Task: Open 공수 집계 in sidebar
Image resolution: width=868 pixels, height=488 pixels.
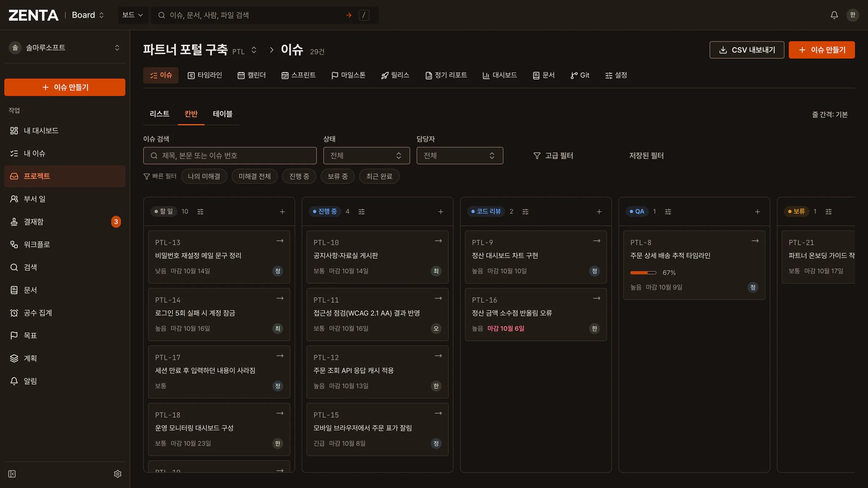Action: tap(65, 313)
